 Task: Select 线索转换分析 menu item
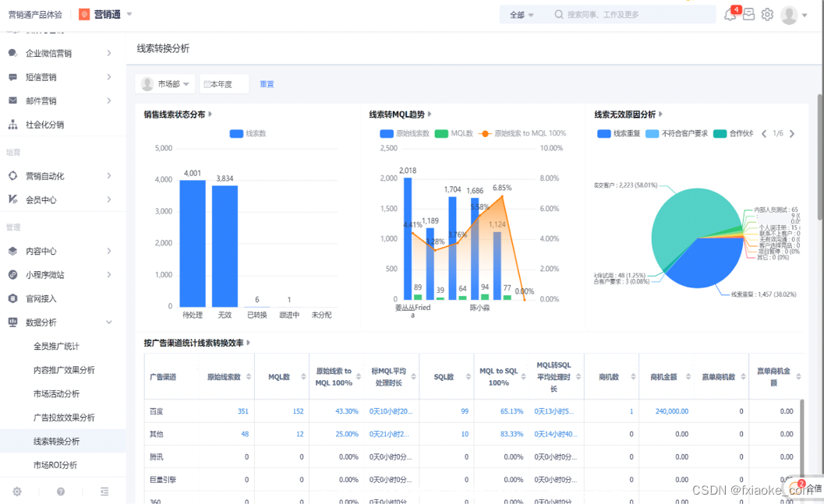click(x=56, y=442)
